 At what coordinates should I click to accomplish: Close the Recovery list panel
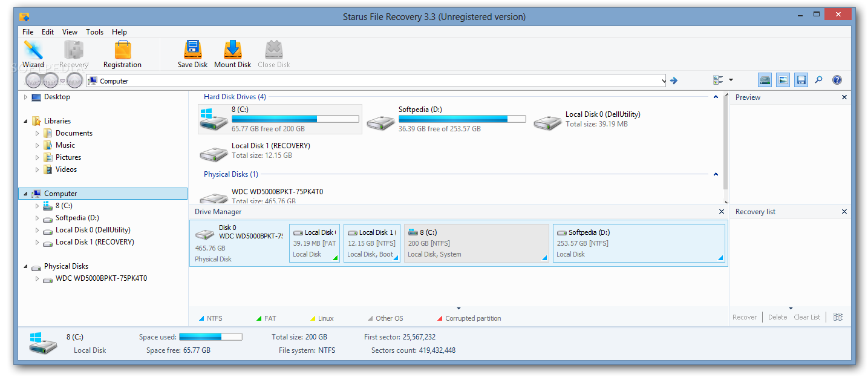pyautogui.click(x=844, y=212)
